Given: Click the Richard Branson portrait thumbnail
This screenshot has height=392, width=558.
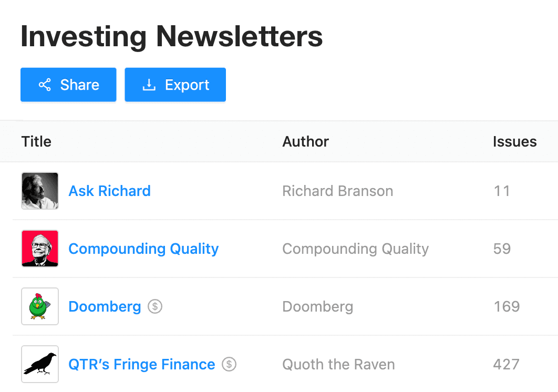Looking at the screenshot, I should pos(40,191).
